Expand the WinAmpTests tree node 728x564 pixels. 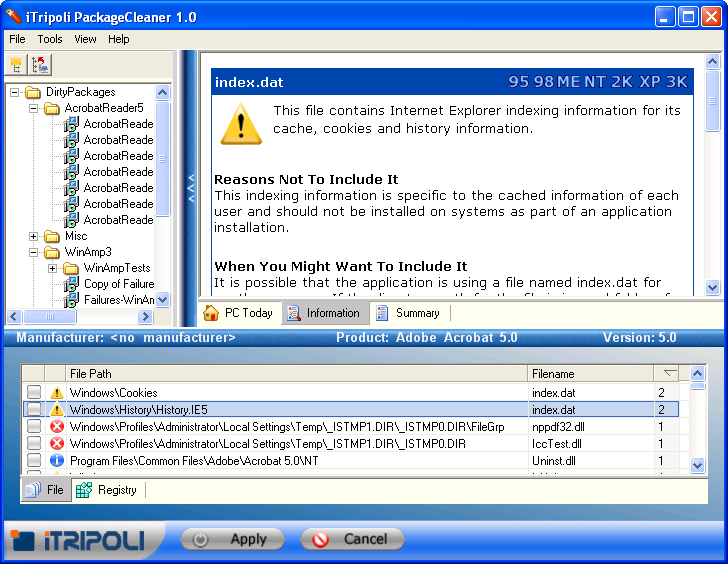[52, 269]
